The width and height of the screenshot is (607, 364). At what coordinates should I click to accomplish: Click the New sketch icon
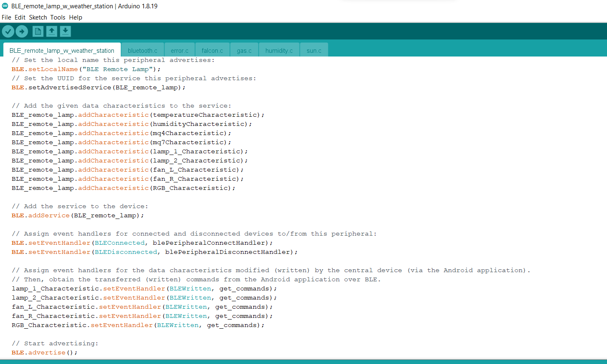(x=37, y=31)
